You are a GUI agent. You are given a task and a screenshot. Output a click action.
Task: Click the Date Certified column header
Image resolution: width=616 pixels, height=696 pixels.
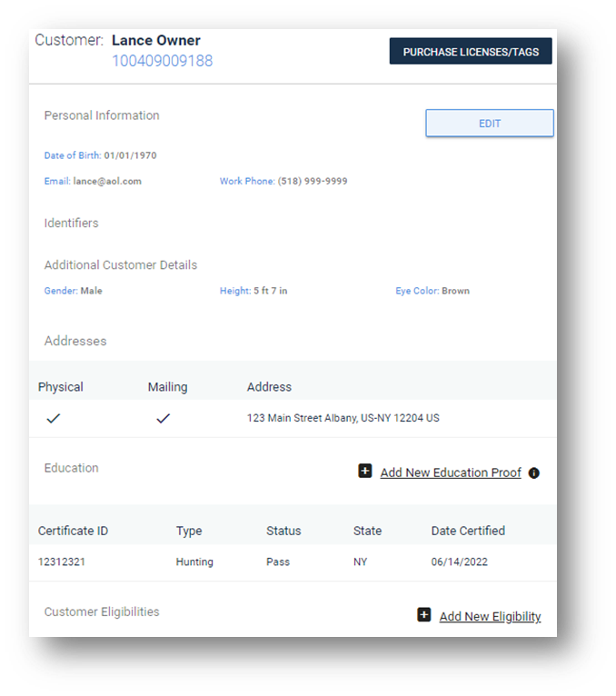468,531
